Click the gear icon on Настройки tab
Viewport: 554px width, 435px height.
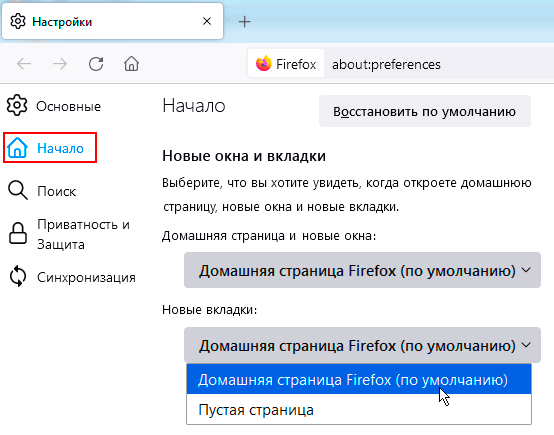pyautogui.click(x=18, y=21)
